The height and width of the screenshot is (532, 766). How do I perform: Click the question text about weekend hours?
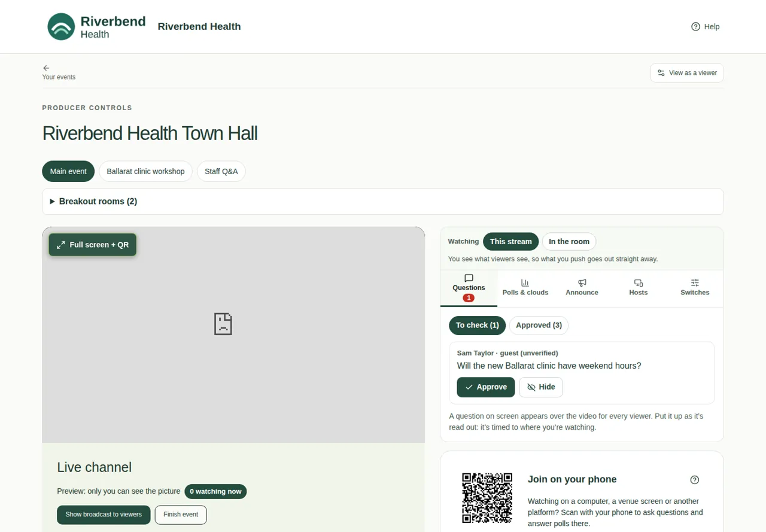pyautogui.click(x=549, y=366)
